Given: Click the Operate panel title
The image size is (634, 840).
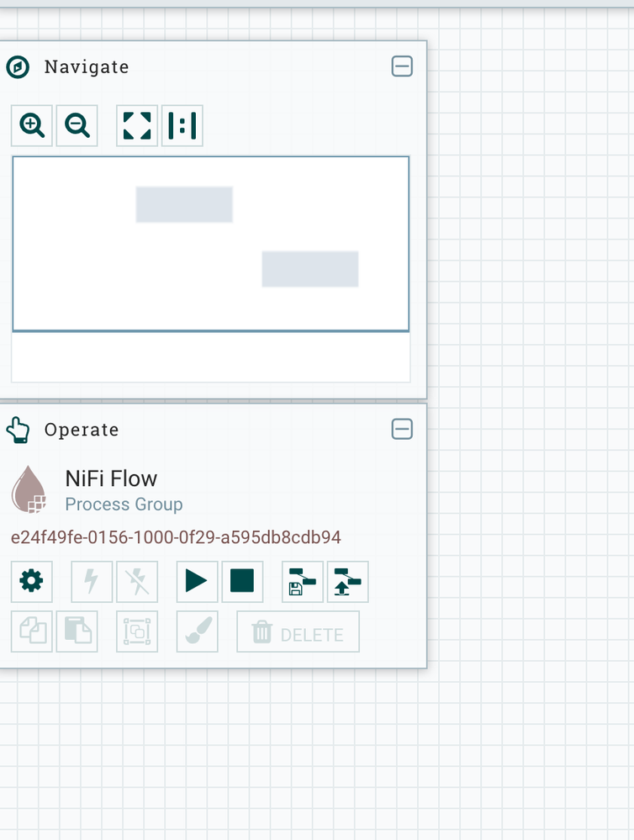Looking at the screenshot, I should pyautogui.click(x=82, y=430).
